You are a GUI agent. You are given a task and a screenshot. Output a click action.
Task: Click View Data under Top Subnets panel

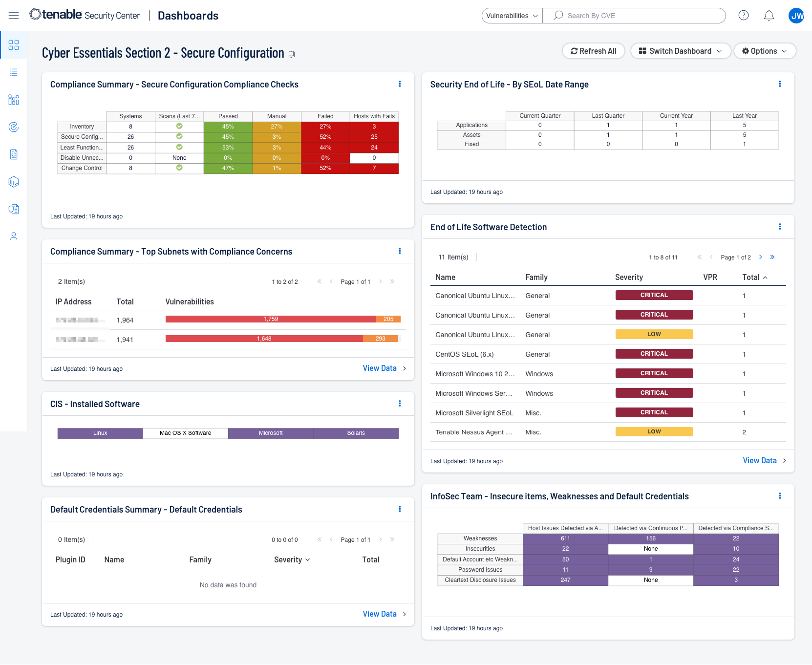coord(380,368)
